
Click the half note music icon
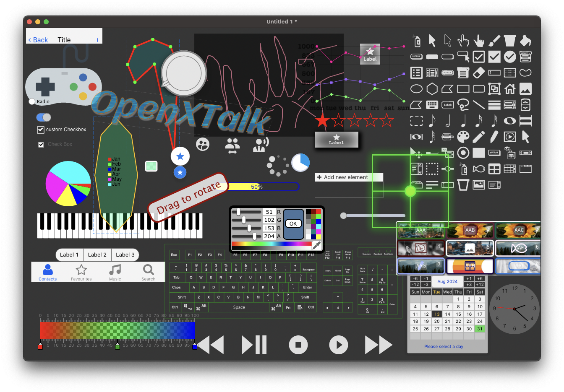pyautogui.click(x=448, y=121)
